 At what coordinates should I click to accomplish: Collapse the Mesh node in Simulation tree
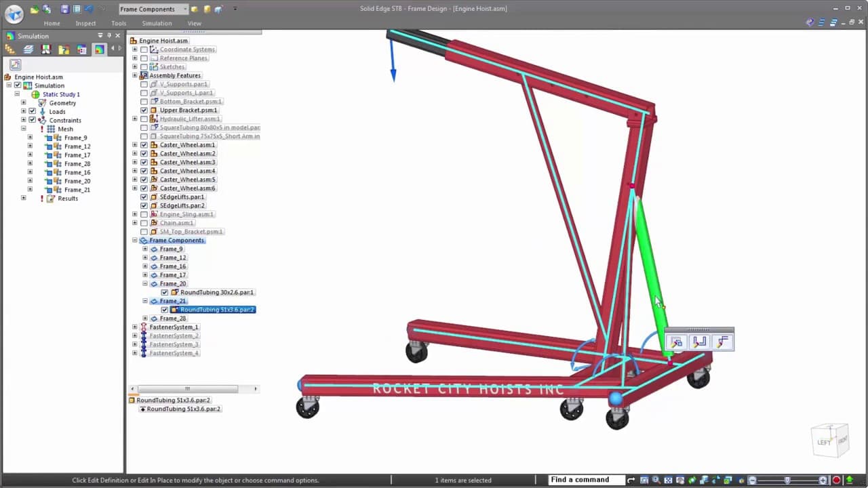pos(23,129)
